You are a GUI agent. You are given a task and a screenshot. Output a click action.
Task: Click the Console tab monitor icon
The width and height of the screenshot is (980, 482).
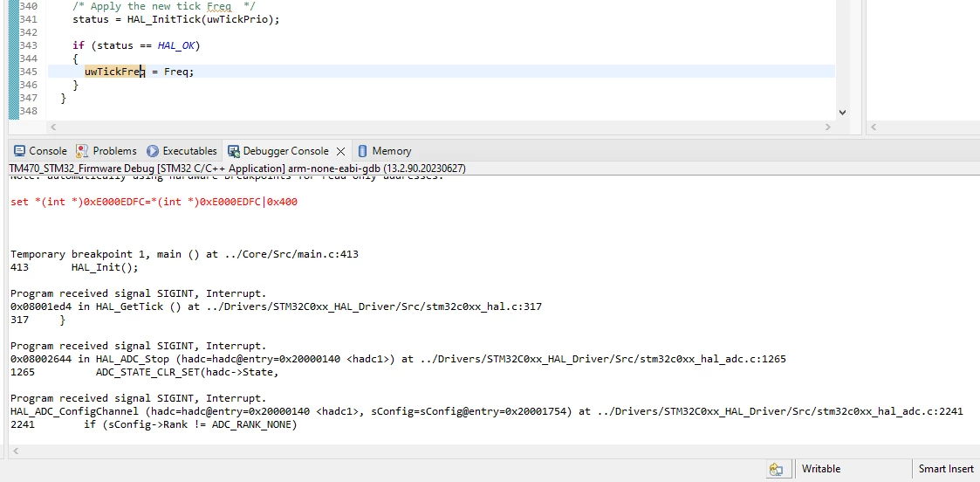pyautogui.click(x=19, y=151)
